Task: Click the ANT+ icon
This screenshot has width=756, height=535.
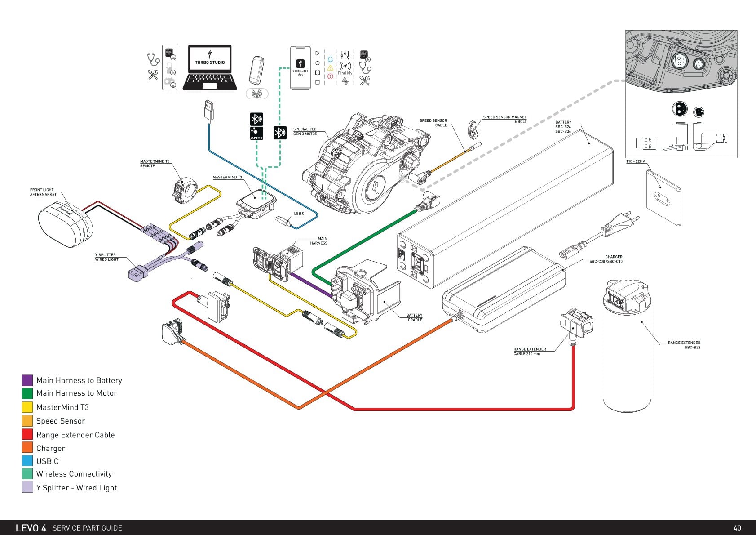Action: tap(256, 133)
